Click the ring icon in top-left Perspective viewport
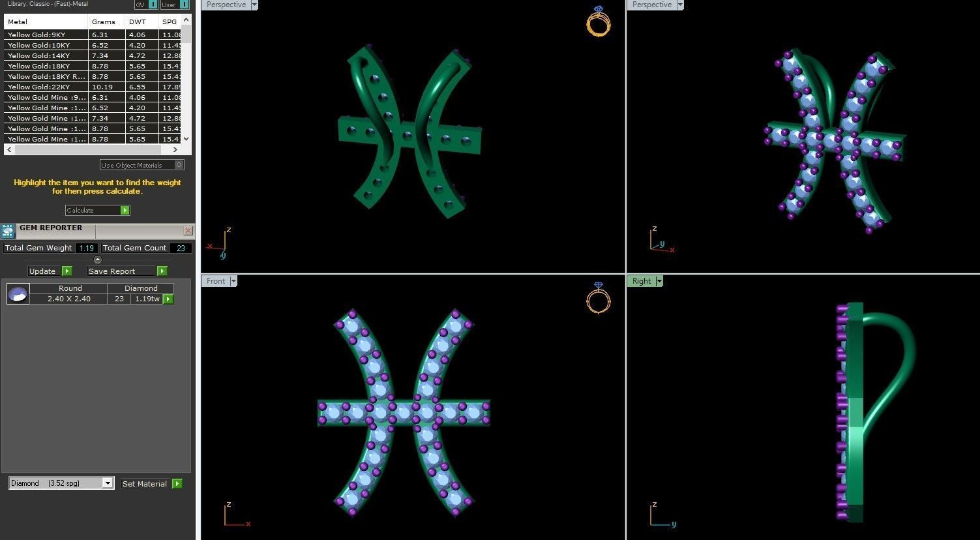 point(598,21)
